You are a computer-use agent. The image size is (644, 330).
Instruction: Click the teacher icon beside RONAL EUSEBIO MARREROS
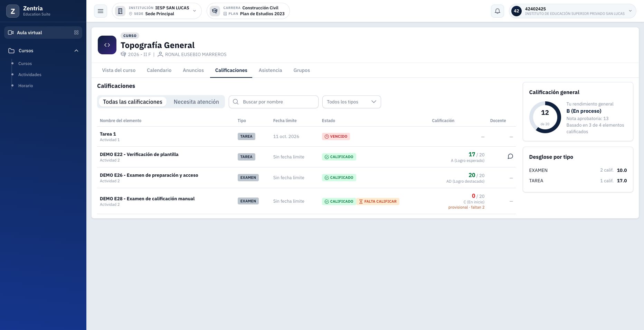tap(160, 54)
